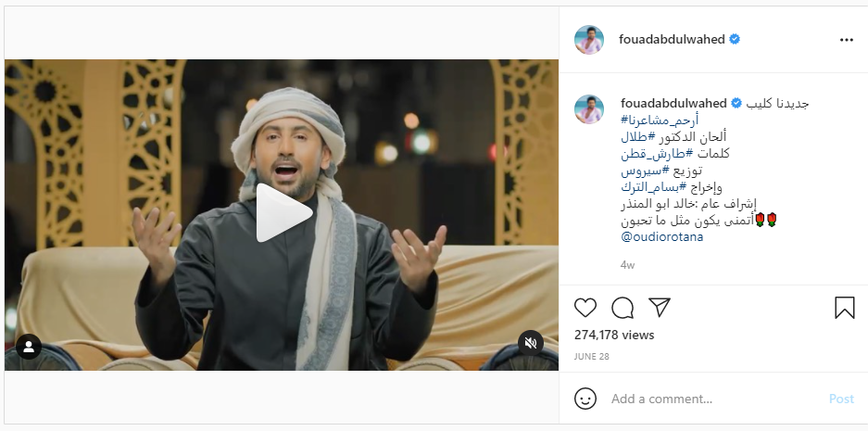The image size is (868, 431).
Task: Click the 274,178 views count
Action: click(x=614, y=335)
